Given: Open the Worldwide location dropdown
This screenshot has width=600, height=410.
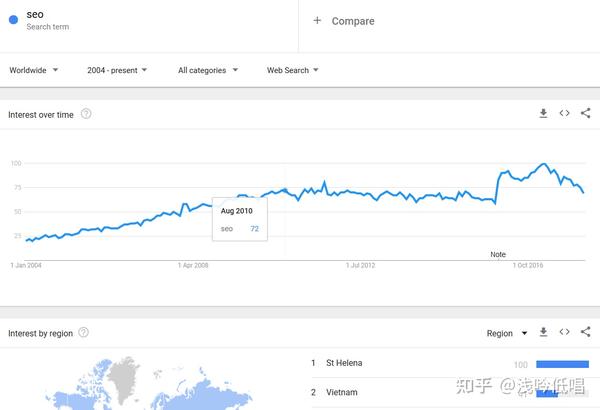Looking at the screenshot, I should 34,70.
